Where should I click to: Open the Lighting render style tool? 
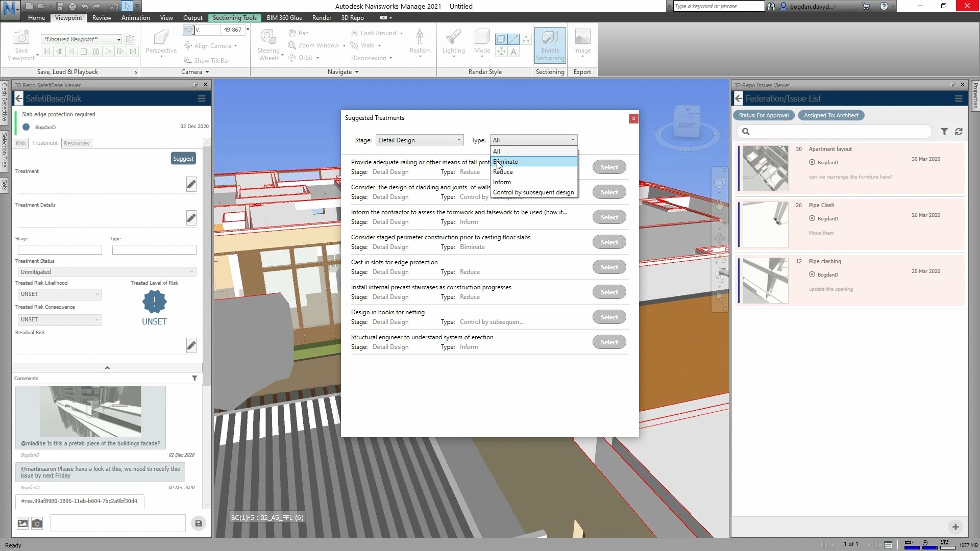453,42
